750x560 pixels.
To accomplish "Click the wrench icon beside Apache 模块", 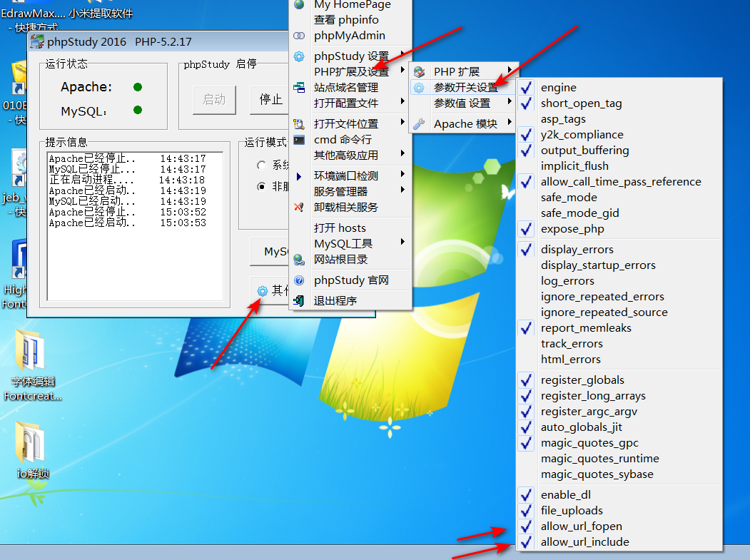I will click(x=419, y=124).
